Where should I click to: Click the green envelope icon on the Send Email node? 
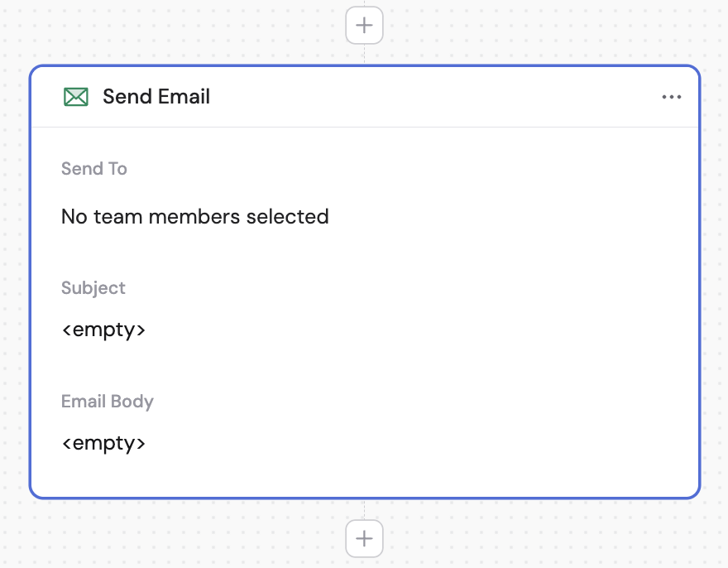[x=75, y=96]
